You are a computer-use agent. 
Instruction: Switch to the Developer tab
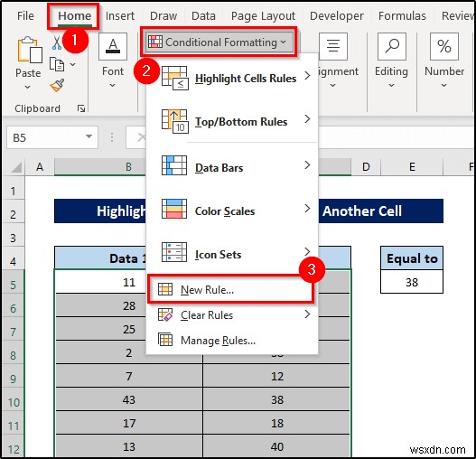coord(336,15)
